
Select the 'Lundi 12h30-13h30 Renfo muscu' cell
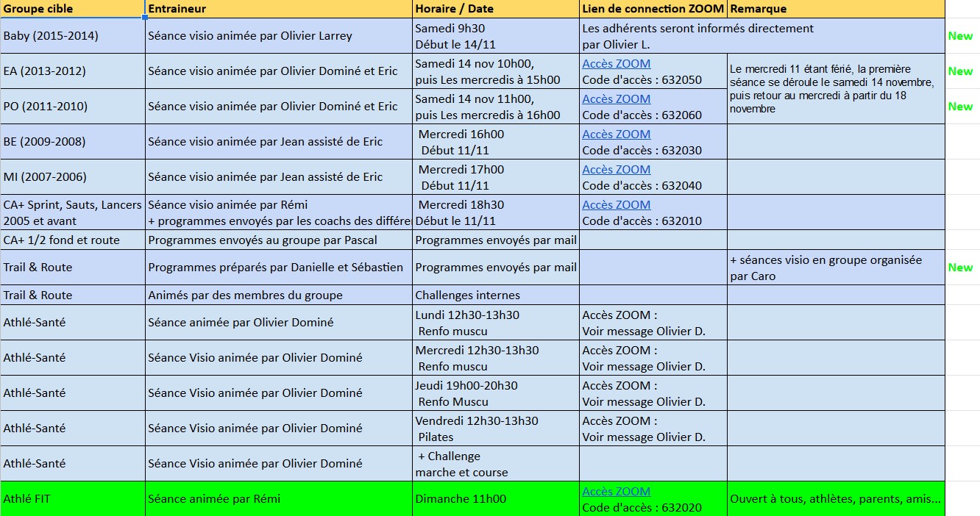tap(496, 323)
